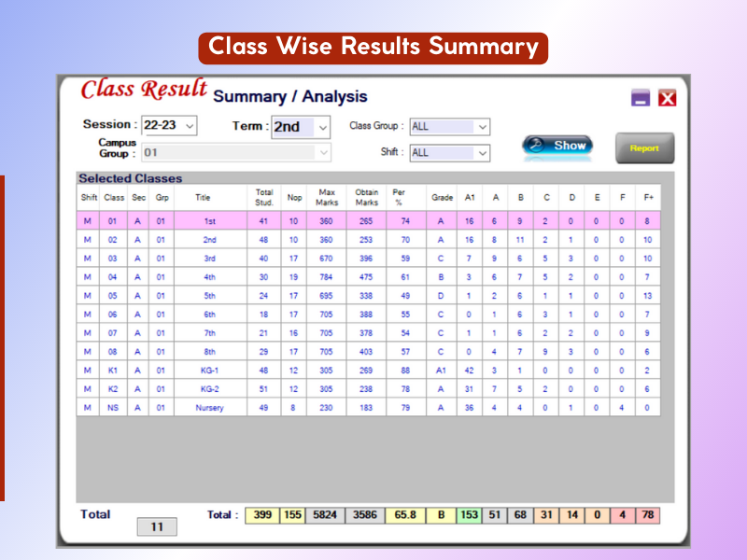The image size is (747, 560).
Task: Close the Class Result window
Action: coord(667,98)
